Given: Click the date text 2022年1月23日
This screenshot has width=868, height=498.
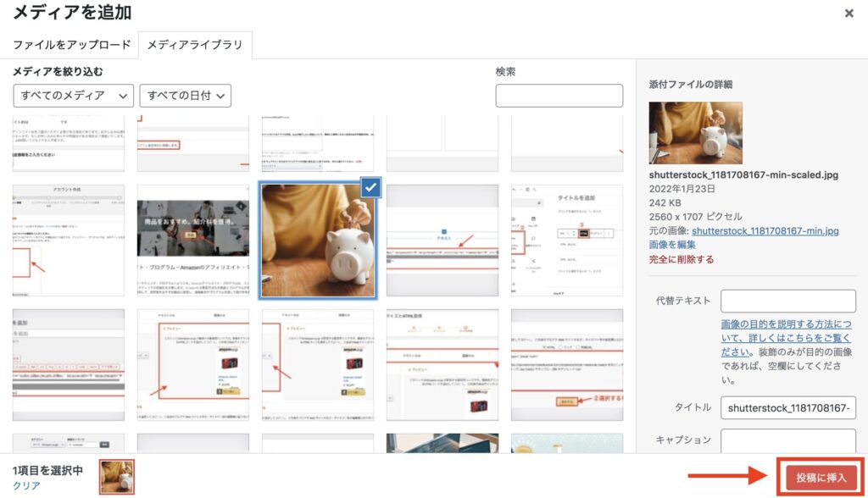Looking at the screenshot, I should click(682, 189).
